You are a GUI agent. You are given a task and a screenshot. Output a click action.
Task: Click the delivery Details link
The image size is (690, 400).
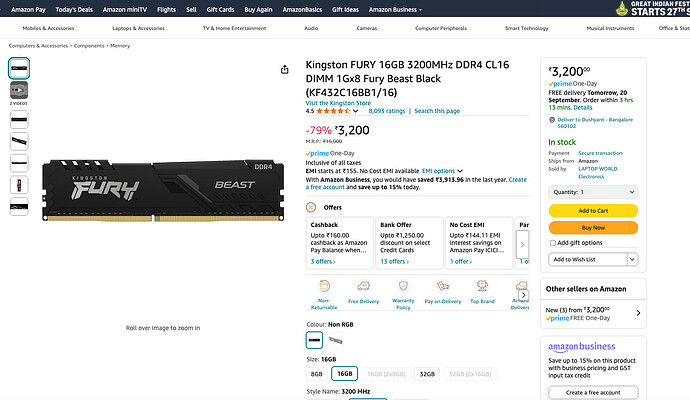(x=583, y=107)
